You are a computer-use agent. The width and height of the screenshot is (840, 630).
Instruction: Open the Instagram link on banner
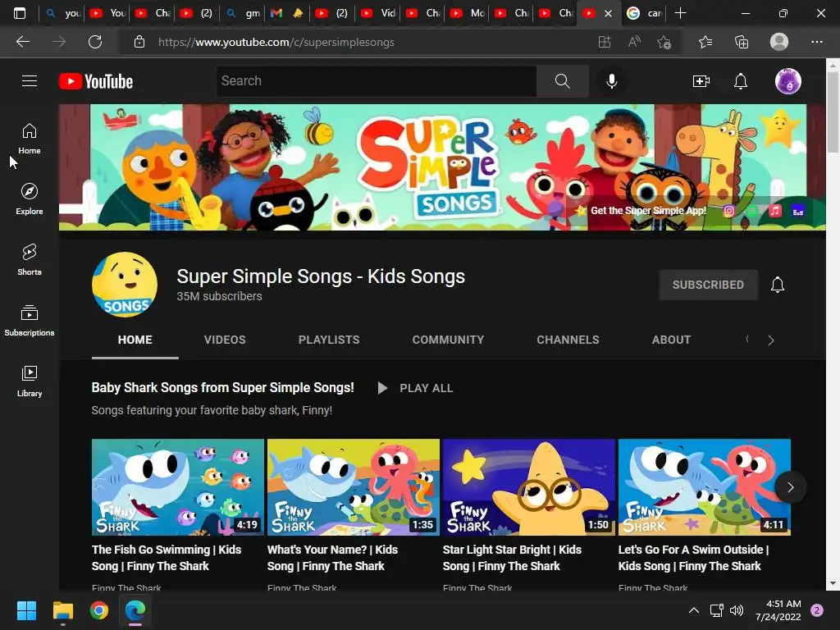(x=729, y=211)
